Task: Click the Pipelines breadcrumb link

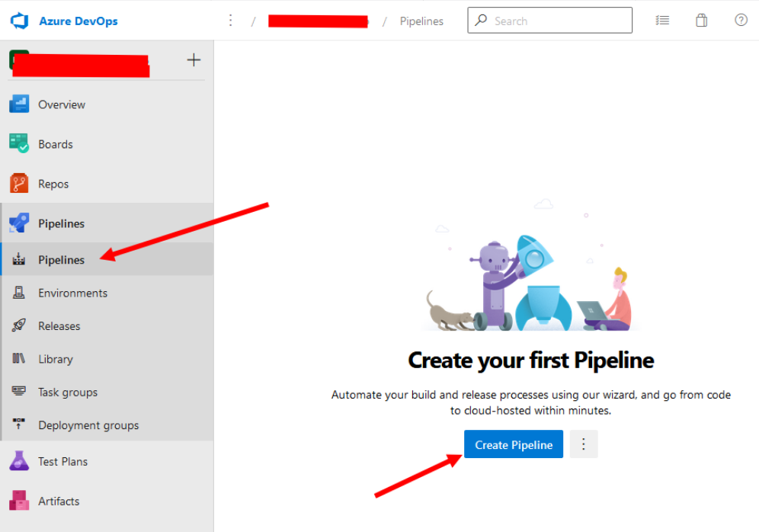Action: coord(421,21)
